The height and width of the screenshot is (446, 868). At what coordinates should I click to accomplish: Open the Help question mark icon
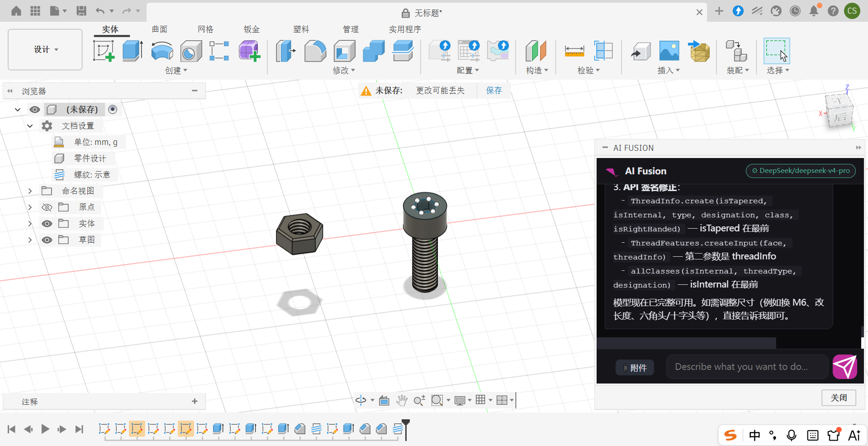pos(833,11)
